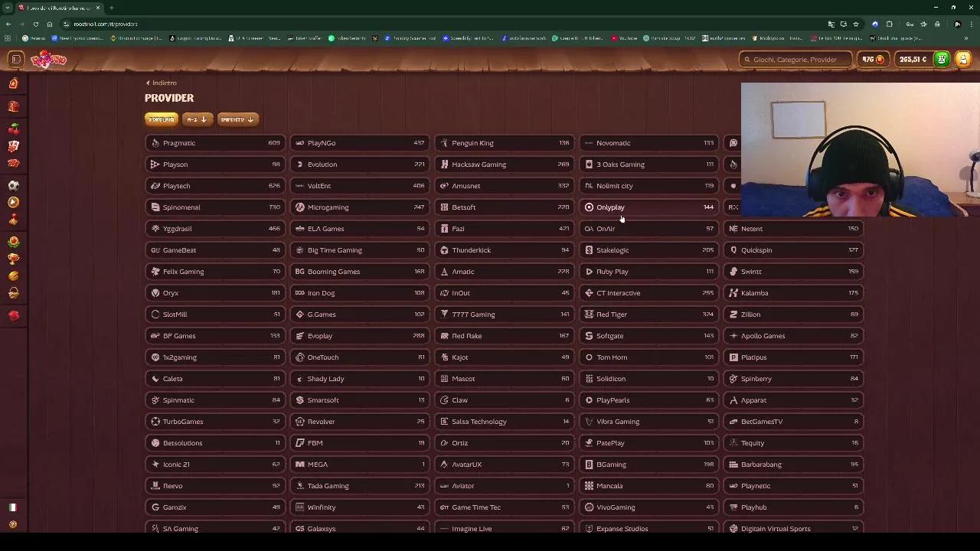980x551 pixels.
Task: Open Gamzix provider
Action: [214, 507]
